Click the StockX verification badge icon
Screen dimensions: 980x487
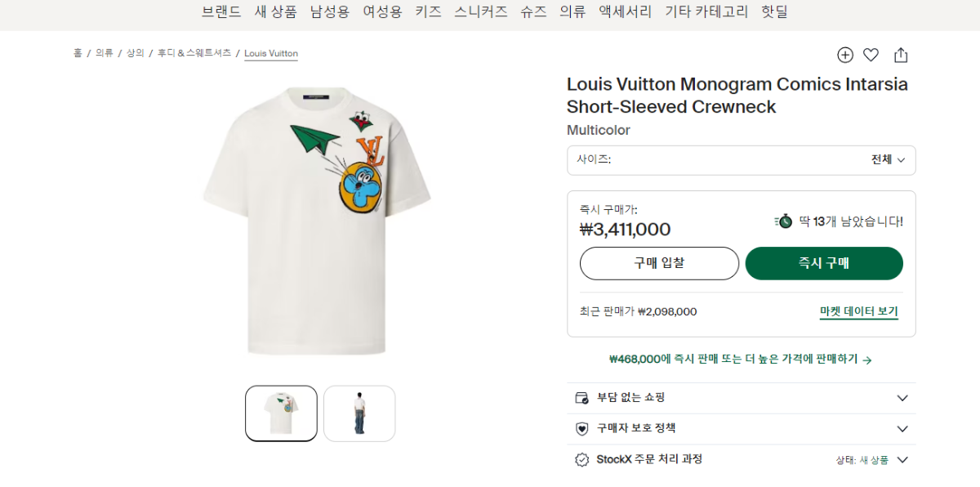click(581, 460)
